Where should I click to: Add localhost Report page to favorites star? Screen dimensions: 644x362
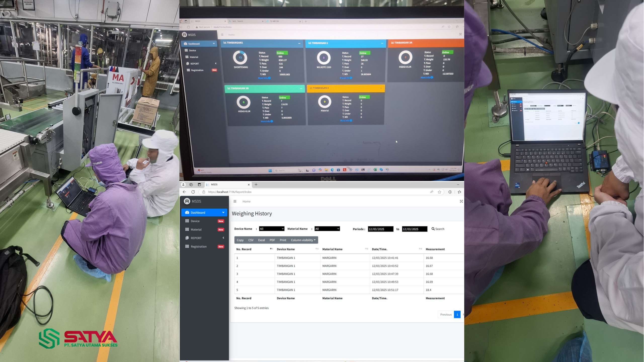coord(439,192)
